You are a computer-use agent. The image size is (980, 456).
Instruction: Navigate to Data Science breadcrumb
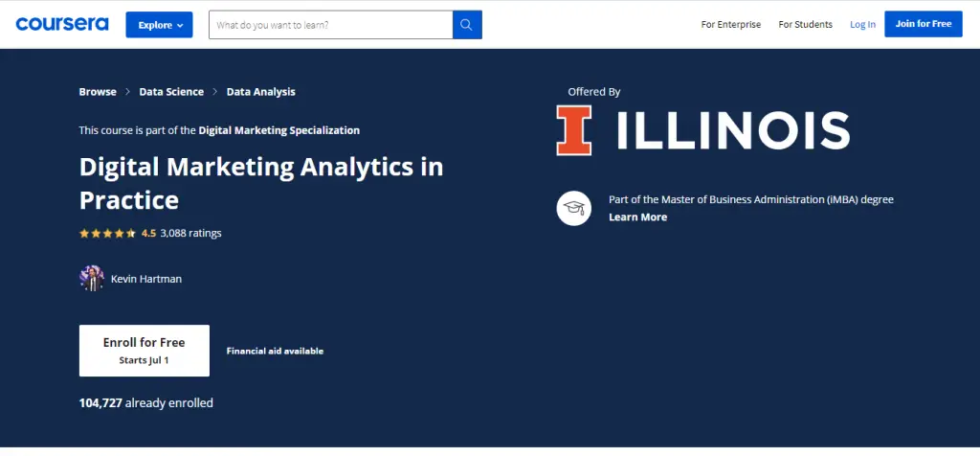pos(171,92)
